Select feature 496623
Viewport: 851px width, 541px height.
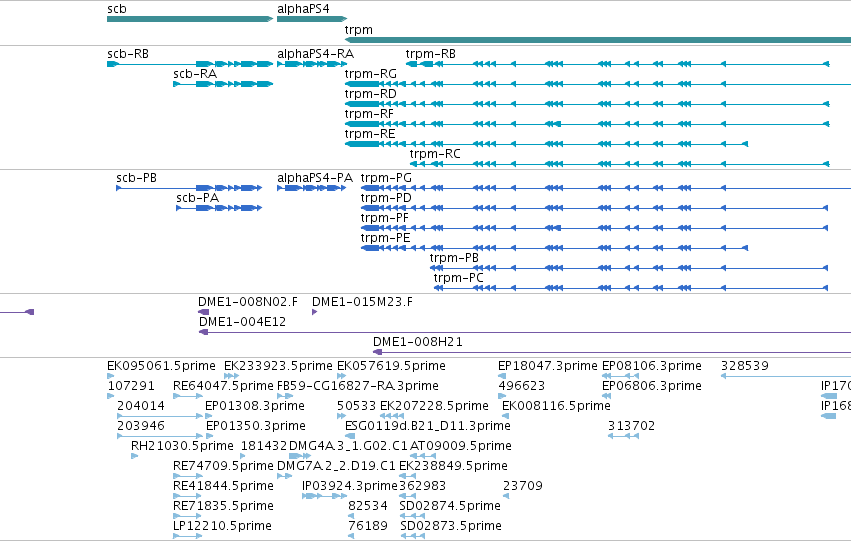click(502, 396)
